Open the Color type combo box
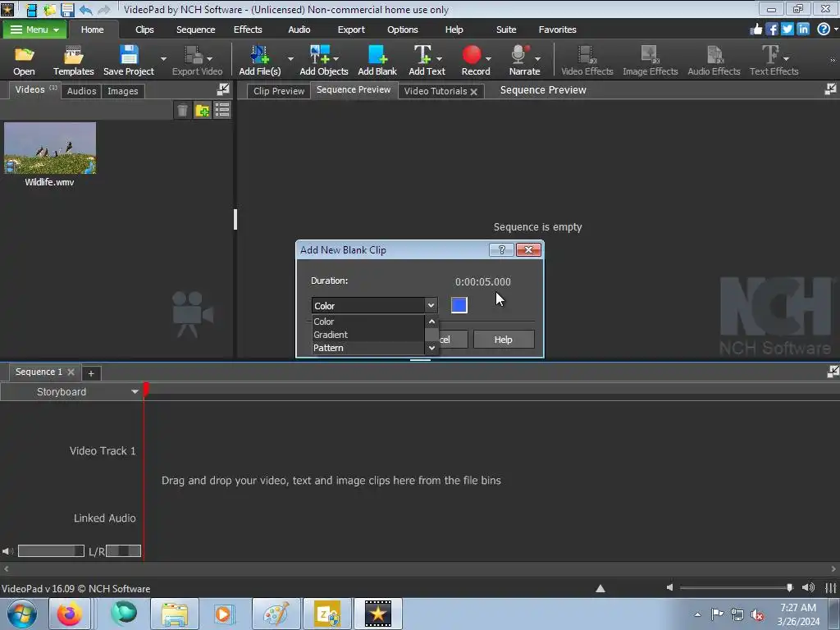 pyautogui.click(x=374, y=305)
